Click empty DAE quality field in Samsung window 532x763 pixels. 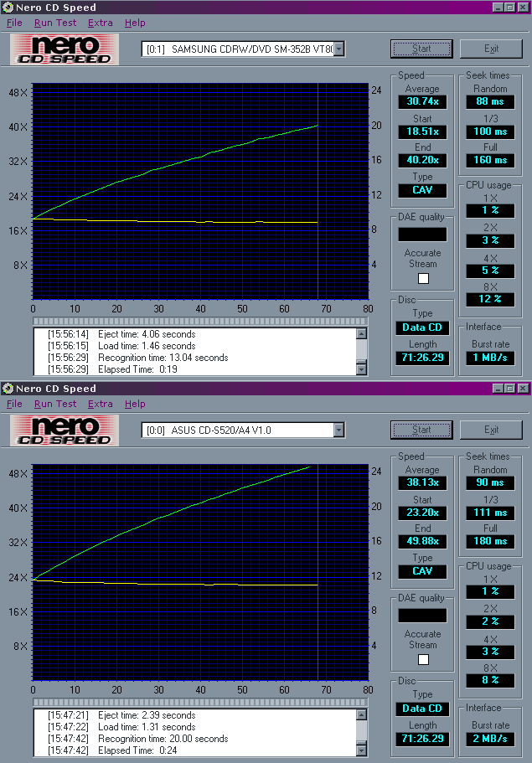(x=422, y=235)
